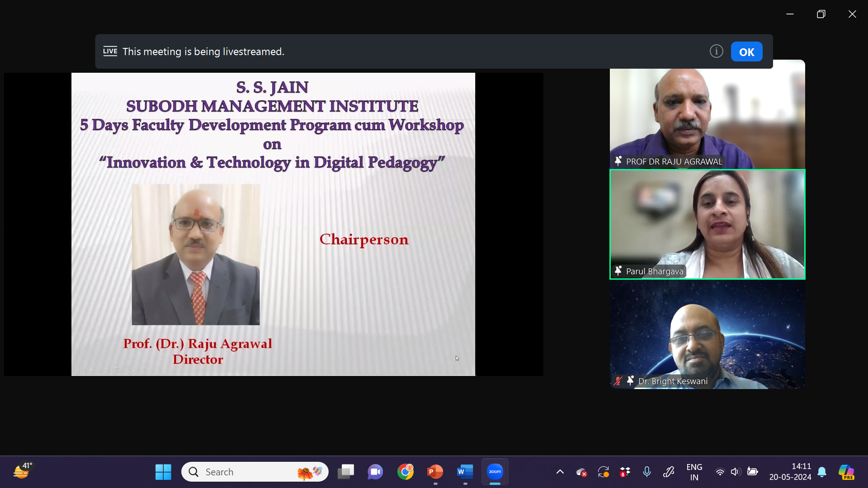Click pin icon on Parul Bhargava tile
This screenshot has width=868, height=488.
point(618,271)
